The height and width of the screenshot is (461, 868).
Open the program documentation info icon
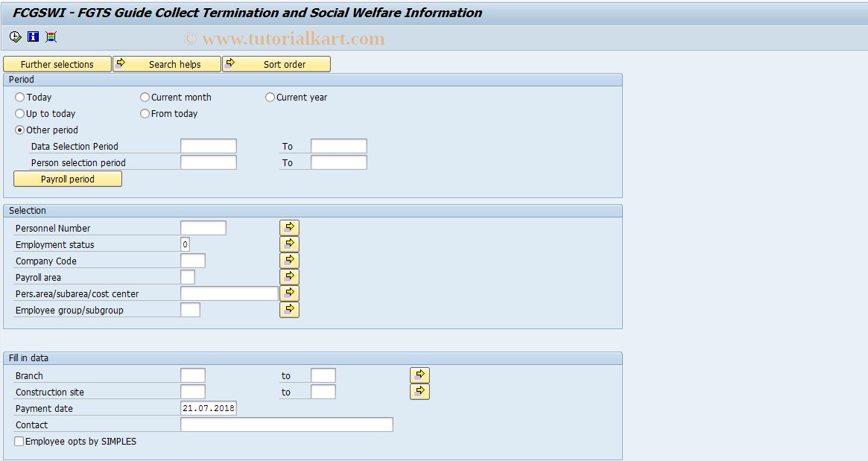34,37
